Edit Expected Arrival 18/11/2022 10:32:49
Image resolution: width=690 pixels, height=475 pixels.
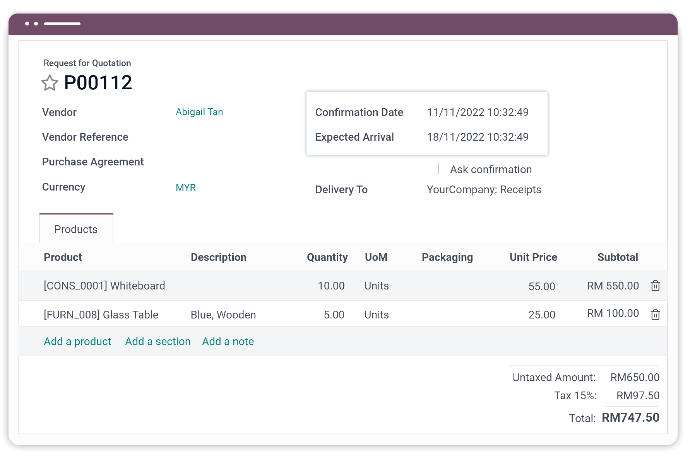[477, 137]
